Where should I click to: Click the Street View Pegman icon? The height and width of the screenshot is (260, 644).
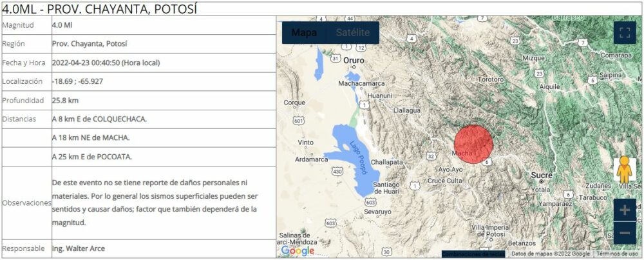[624, 171]
